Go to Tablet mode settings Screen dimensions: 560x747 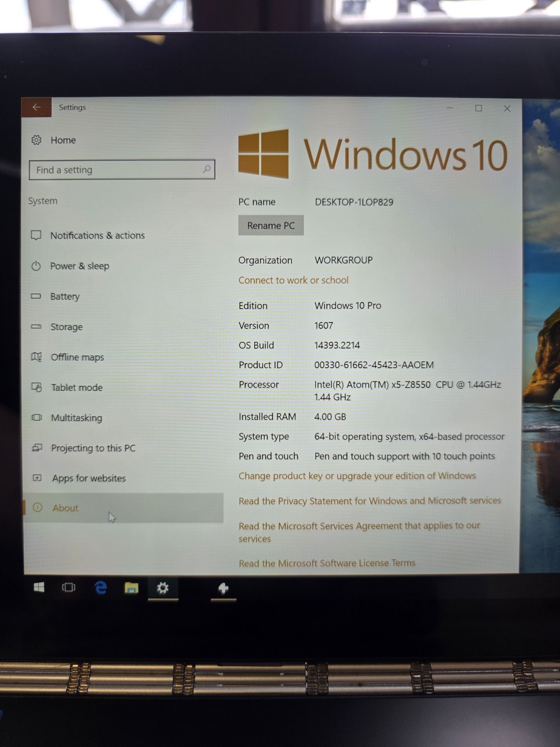[77, 387]
